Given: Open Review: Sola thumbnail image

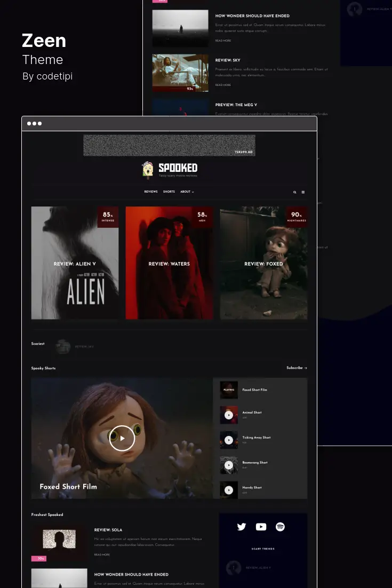Looking at the screenshot, I should pos(59,542).
